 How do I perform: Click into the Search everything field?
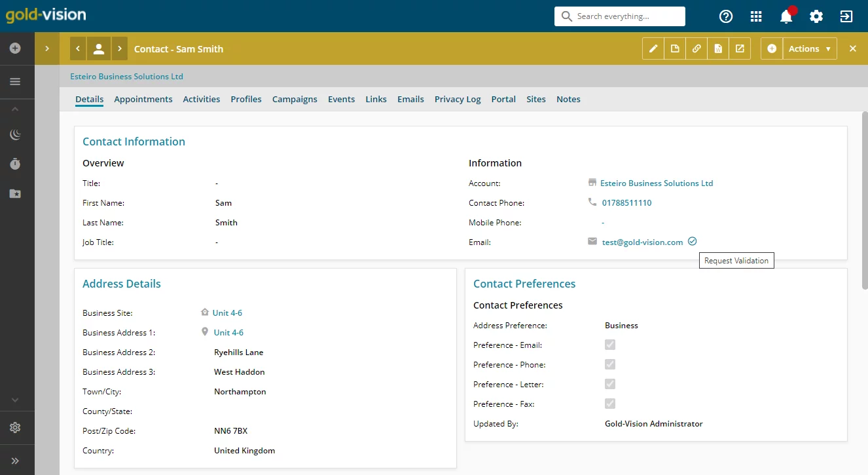[x=620, y=16]
